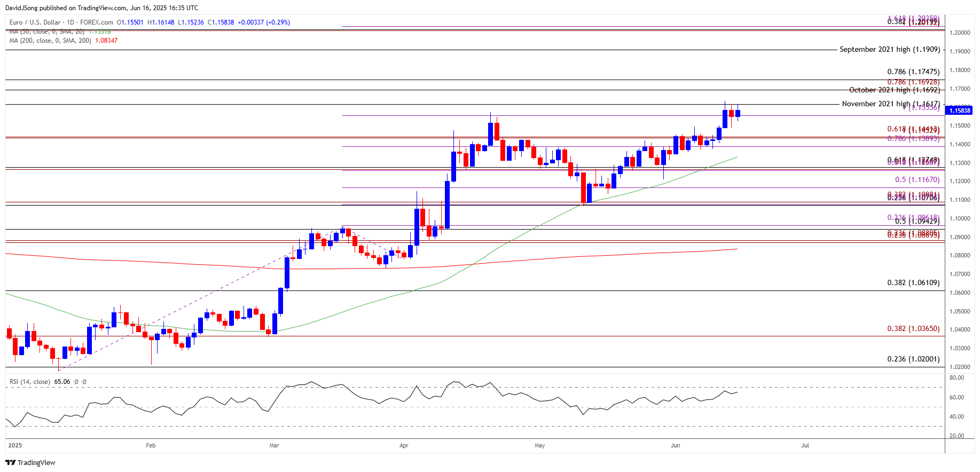This screenshot has width=980, height=472.
Task: Click 1.07000 on the price axis
Action: point(960,274)
